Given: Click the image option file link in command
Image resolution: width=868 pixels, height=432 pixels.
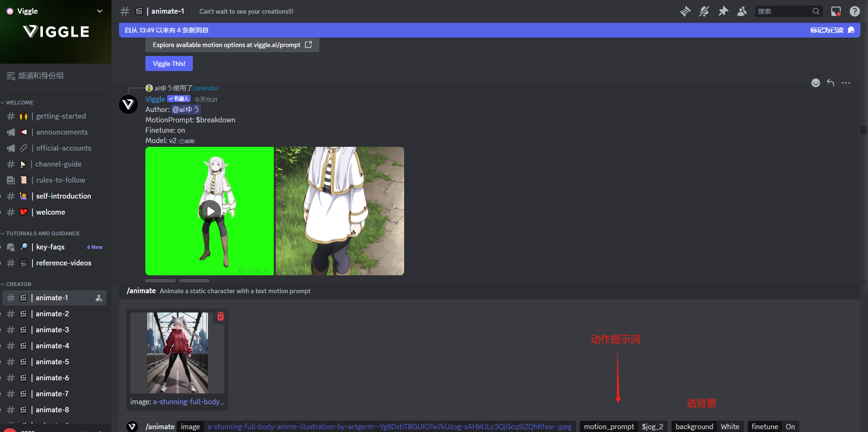Looking at the screenshot, I should (390, 426).
